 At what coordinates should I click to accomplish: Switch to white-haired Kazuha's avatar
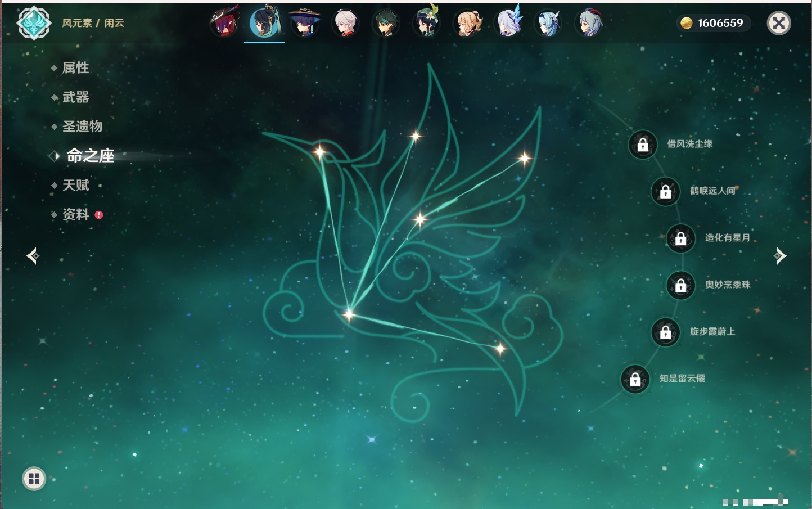pos(345,23)
